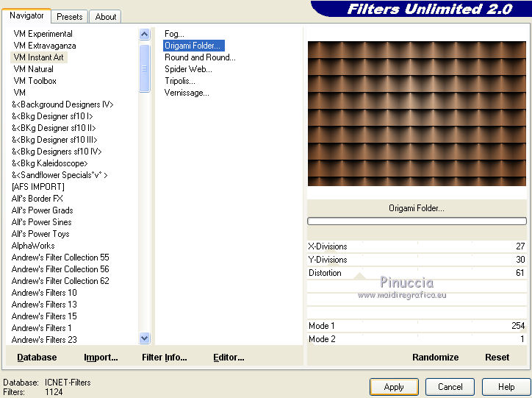Select &<Sandflower Specials°v°> entry

(x=60, y=175)
